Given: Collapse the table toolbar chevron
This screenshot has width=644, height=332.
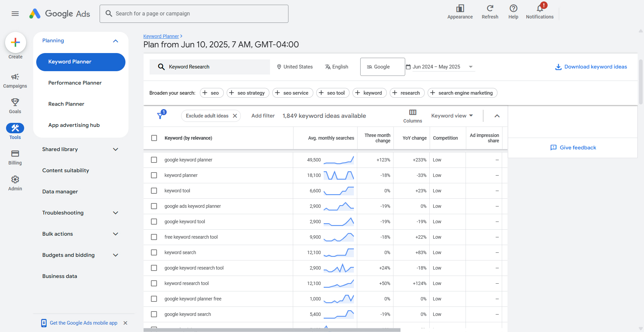Looking at the screenshot, I should 497,116.
